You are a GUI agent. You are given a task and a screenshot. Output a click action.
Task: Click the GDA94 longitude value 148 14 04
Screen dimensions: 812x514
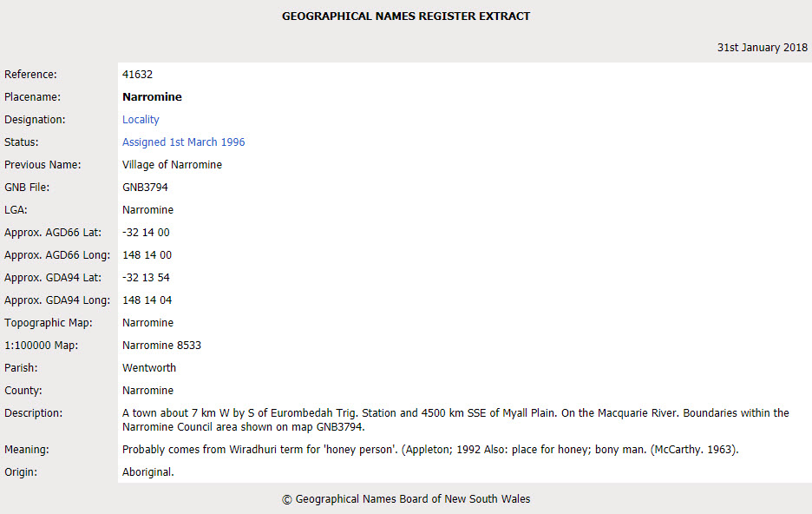147,300
